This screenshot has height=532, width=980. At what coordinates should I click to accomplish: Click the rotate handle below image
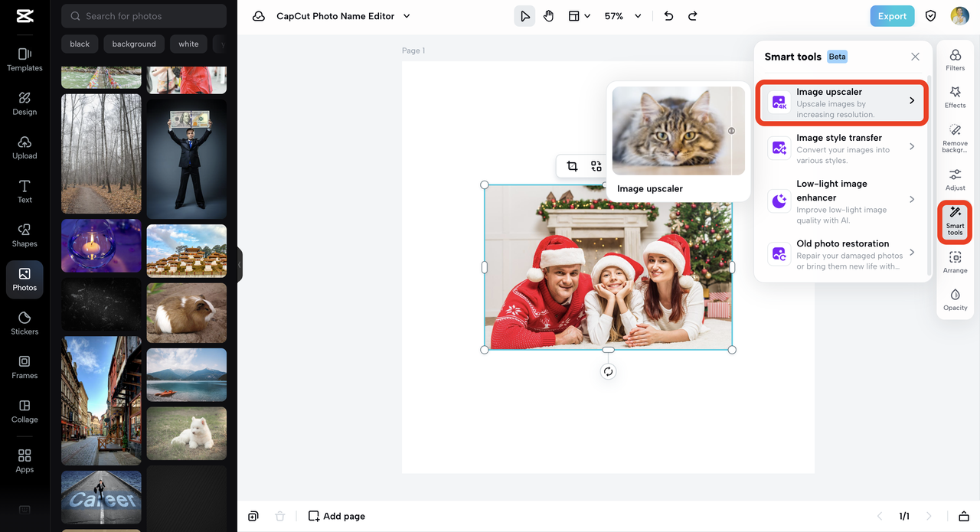coord(608,371)
